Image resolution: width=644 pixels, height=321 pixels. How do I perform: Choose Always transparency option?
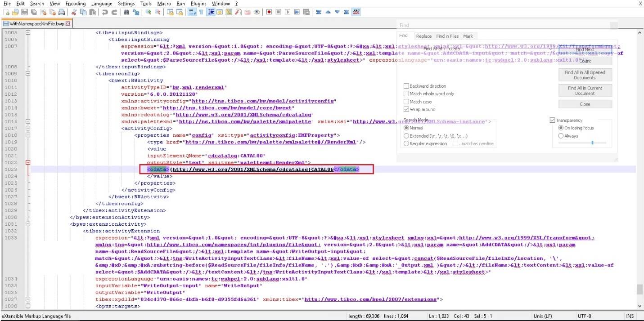point(561,136)
